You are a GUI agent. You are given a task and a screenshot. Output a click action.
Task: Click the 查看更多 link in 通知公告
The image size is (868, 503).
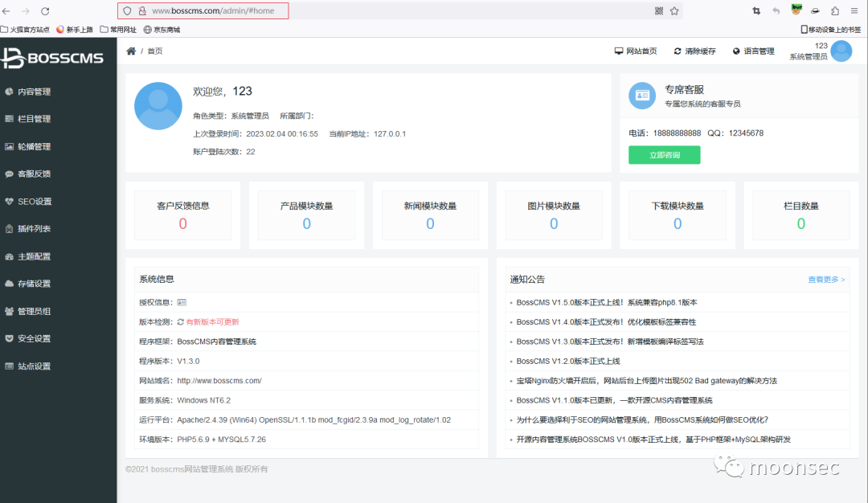pos(826,280)
